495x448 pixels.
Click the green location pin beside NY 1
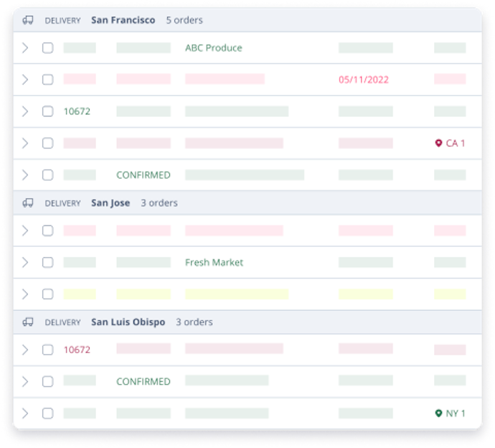coord(438,414)
